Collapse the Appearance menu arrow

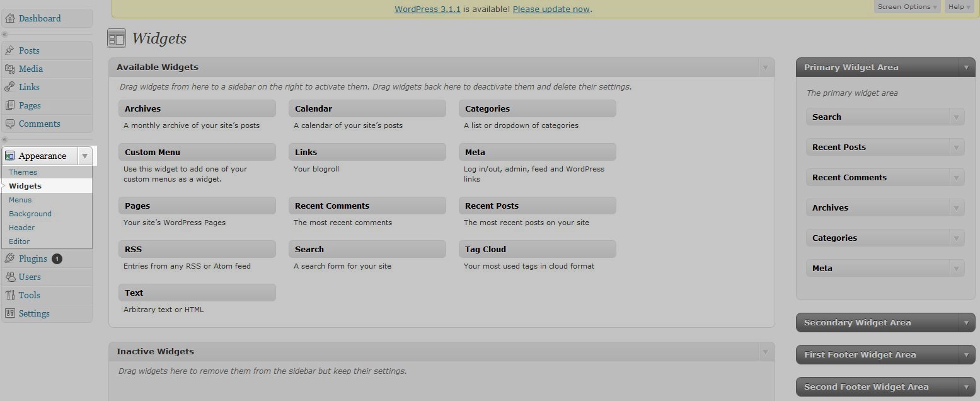(x=84, y=156)
